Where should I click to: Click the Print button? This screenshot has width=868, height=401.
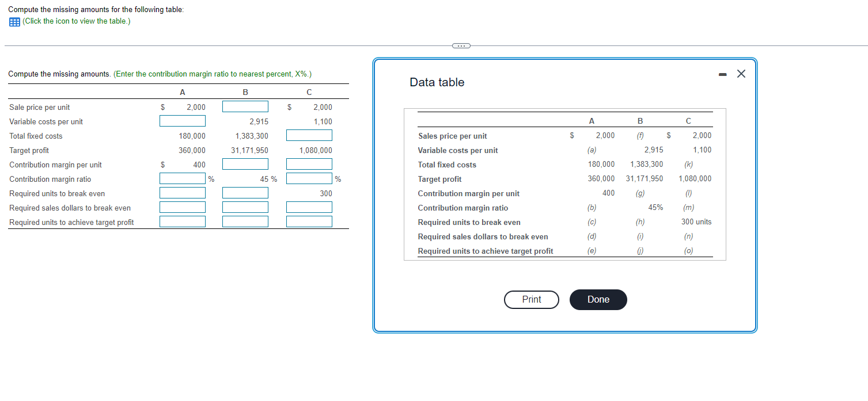click(531, 299)
